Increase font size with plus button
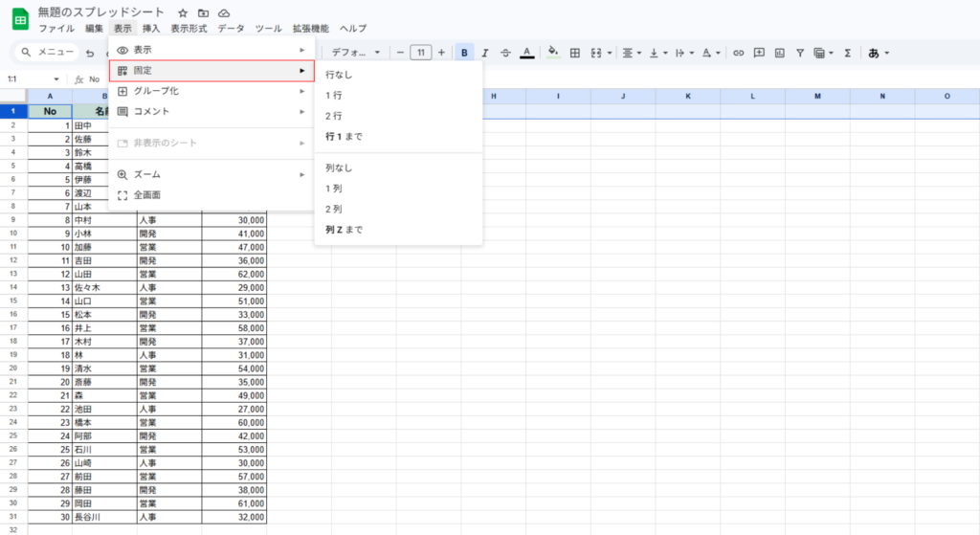 tap(441, 53)
